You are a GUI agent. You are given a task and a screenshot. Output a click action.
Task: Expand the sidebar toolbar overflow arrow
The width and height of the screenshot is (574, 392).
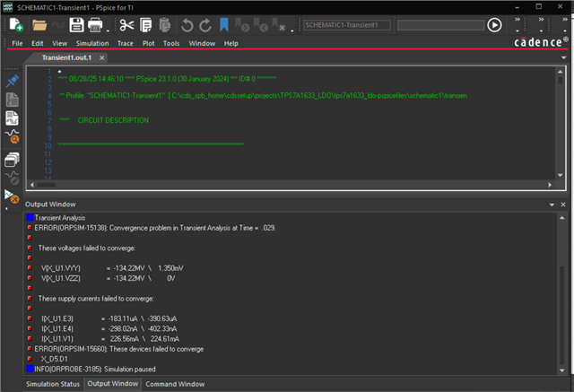point(6,209)
